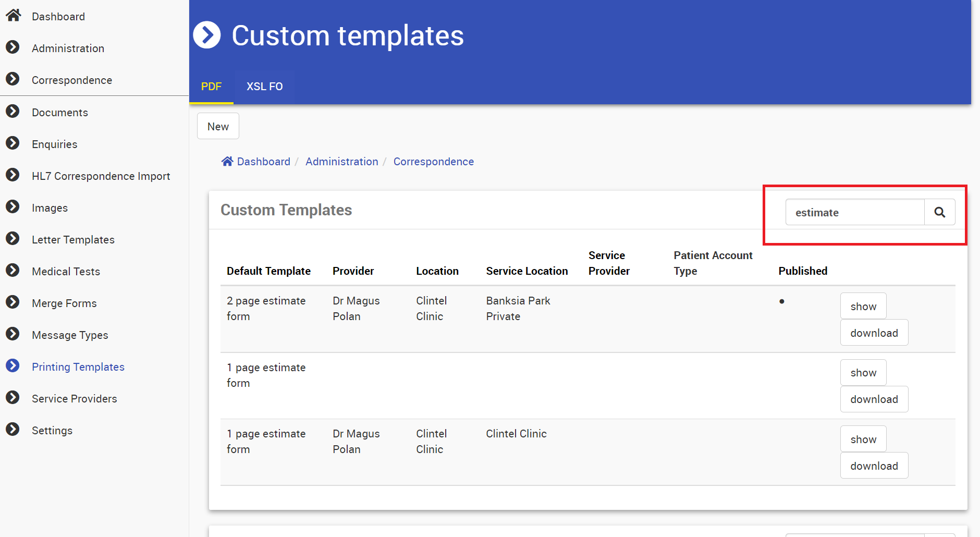This screenshot has width=980, height=537.
Task: Show the Clintel Clinic service location template
Action: [863, 439]
